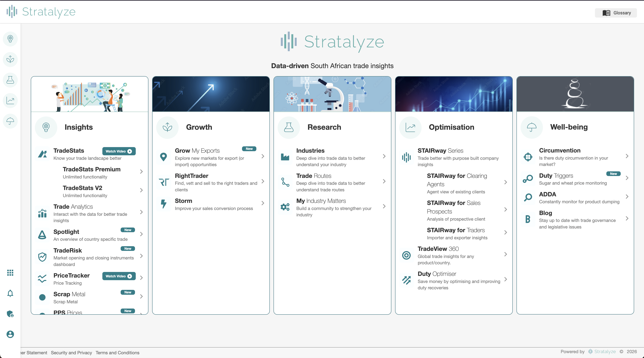Open the Optimisation chart icon in the sidebar
The image size is (644, 358).
coord(10,100)
